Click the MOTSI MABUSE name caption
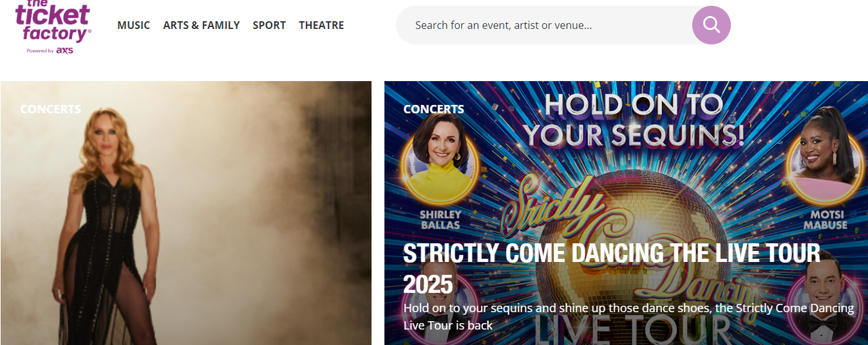The image size is (868, 345). pos(825,220)
